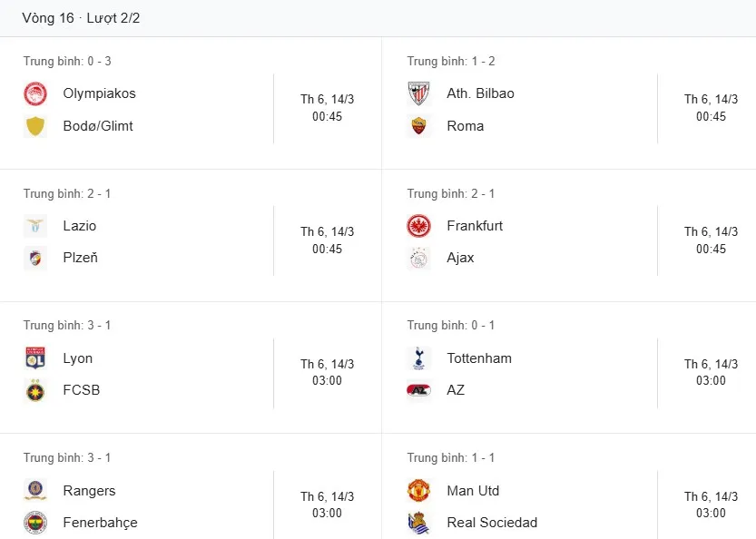Click the Vòng 16 · Lượt 2/2 header
The image size is (756, 539).
tap(80, 16)
